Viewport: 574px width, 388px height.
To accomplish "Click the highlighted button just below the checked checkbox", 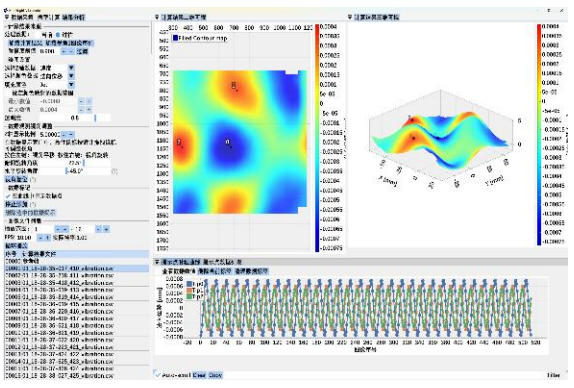I will pyautogui.click(x=16, y=205).
